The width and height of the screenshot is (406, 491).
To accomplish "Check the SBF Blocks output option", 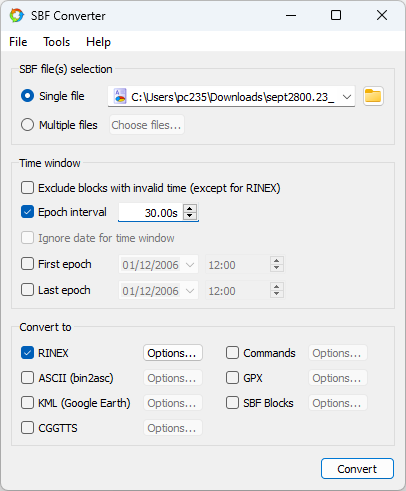I will pyautogui.click(x=232, y=402).
